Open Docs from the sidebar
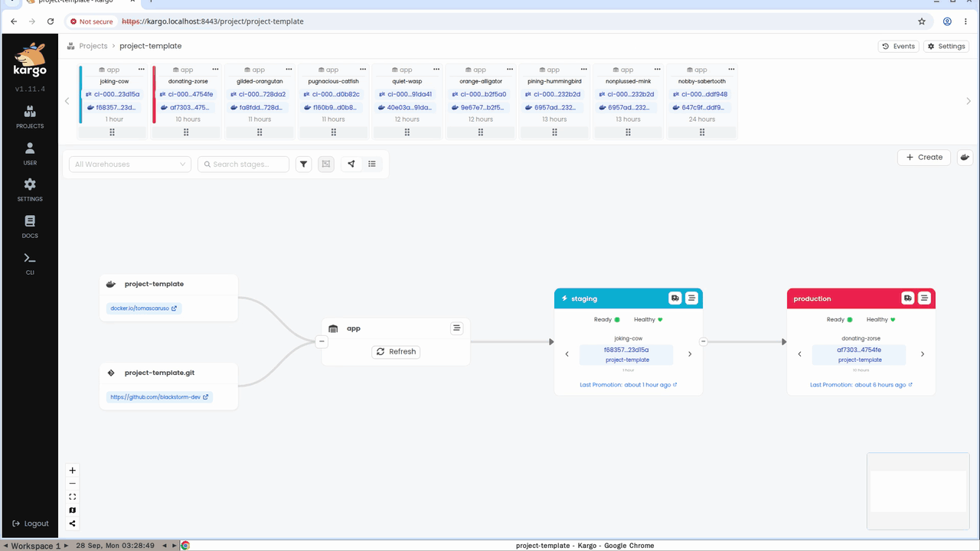Viewport: 980px width, 551px height. pos(30,227)
